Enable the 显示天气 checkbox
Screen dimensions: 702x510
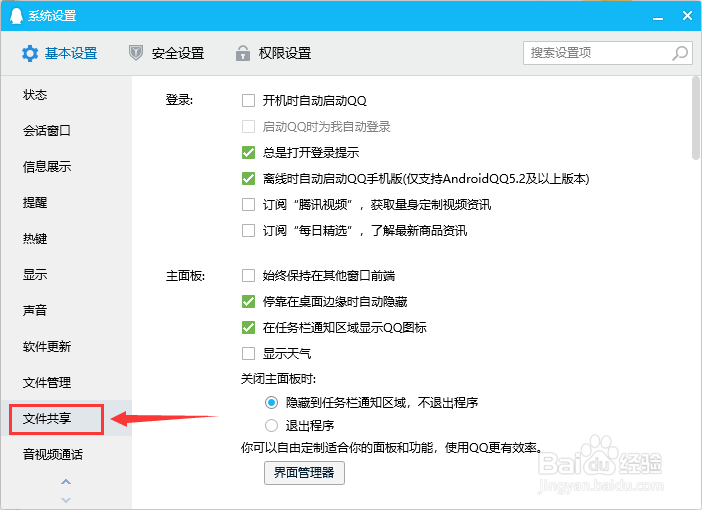pyautogui.click(x=248, y=354)
